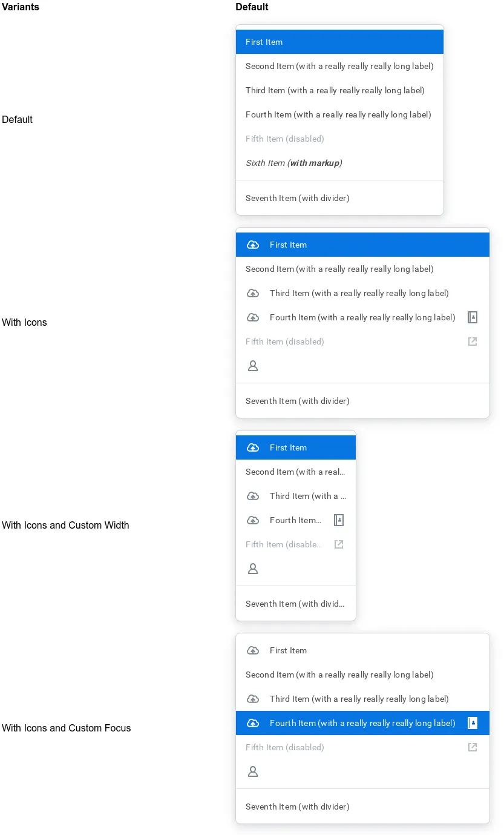
Task: Choose Seventh Item in the Custom Focus menu
Action: (x=362, y=807)
